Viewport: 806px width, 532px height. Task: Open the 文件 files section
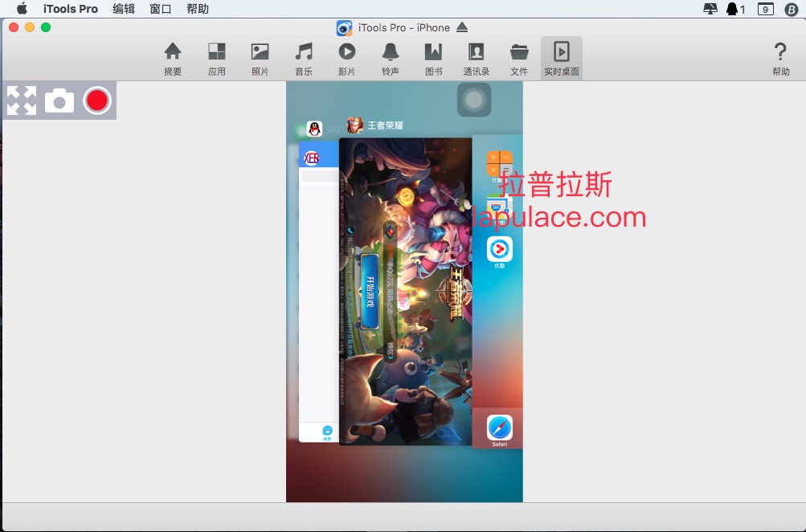(519, 59)
